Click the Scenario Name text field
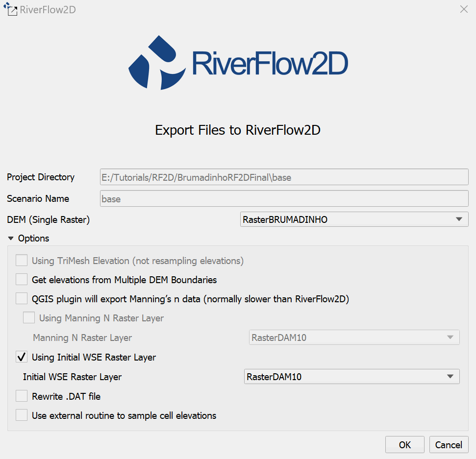Screen dimensions: 476x459 click(x=284, y=199)
